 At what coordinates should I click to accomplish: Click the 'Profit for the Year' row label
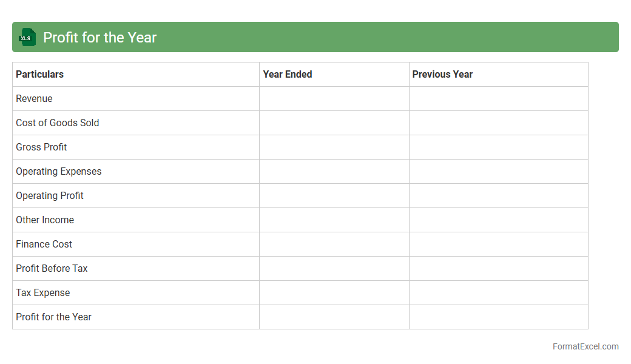(x=53, y=317)
